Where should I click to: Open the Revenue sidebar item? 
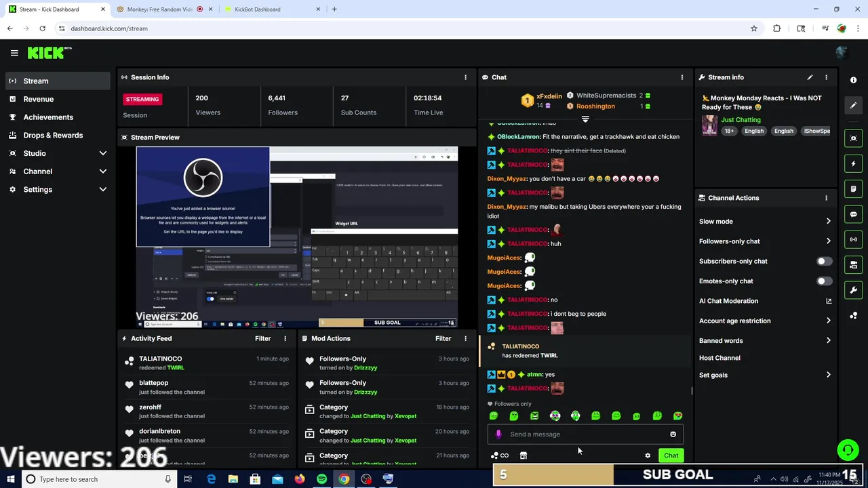coord(58,99)
